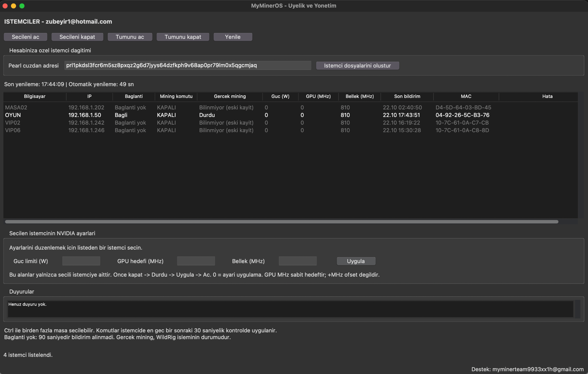Click the Pearl cuzdan adresi input field

click(x=187, y=65)
